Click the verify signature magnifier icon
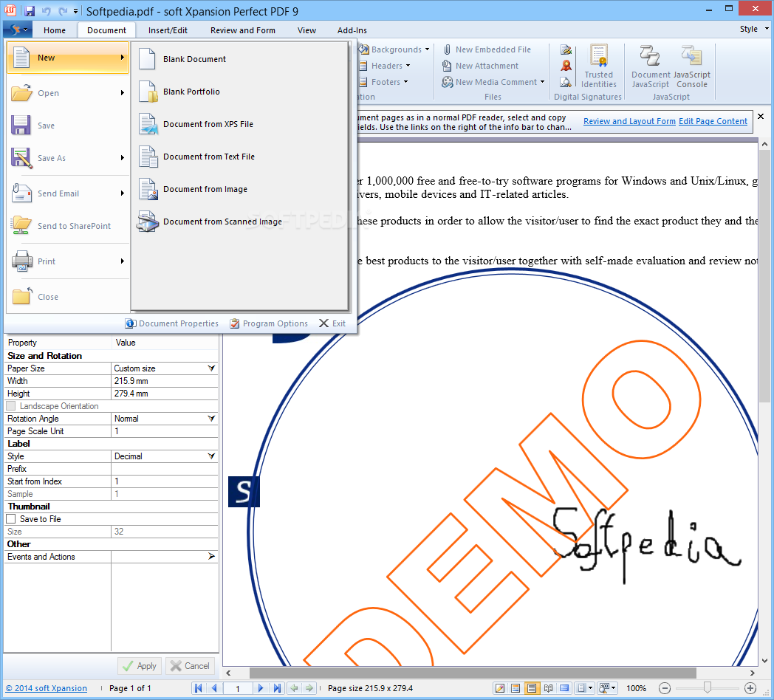Viewport: 774px width, 700px height. pyautogui.click(x=566, y=82)
